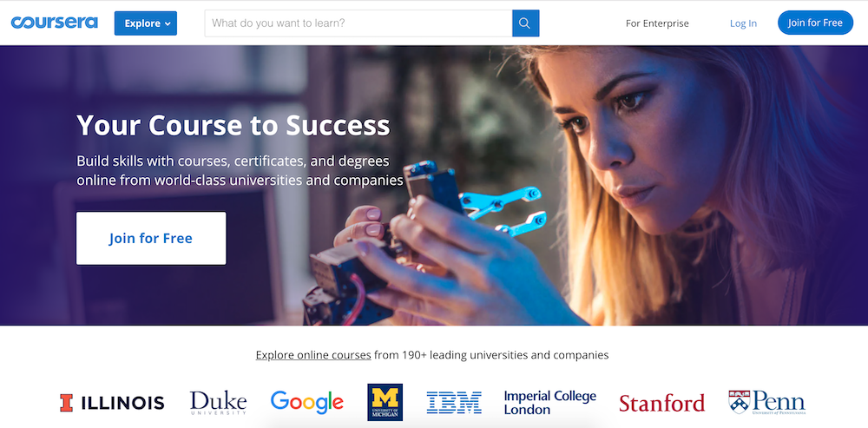Open the For Enterprise menu item
Image resolution: width=868 pixels, height=428 pixels.
[x=657, y=23]
